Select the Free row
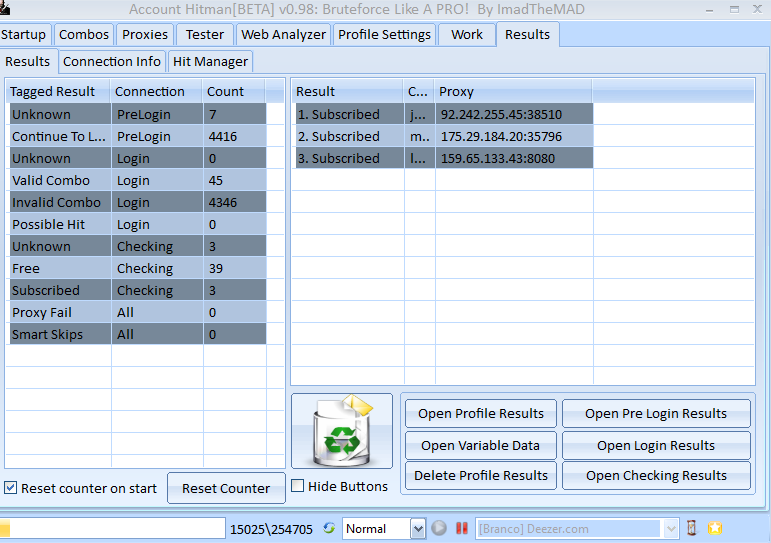This screenshot has height=543, width=771. tap(138, 269)
